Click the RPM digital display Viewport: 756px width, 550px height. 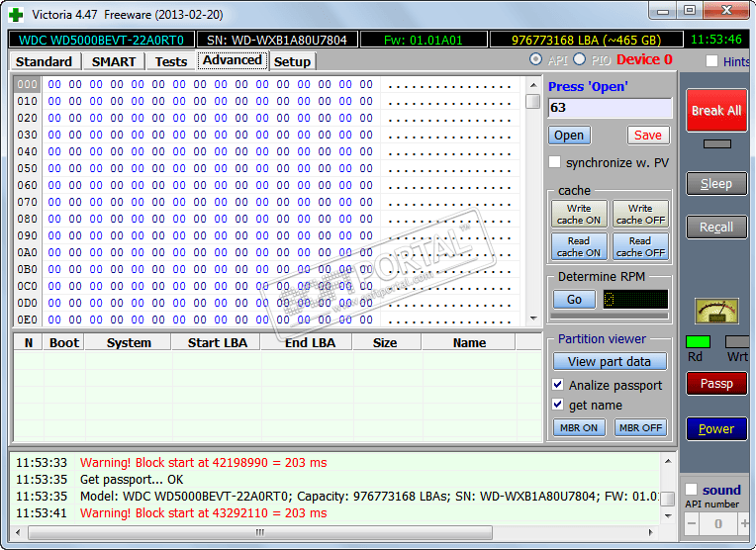(x=635, y=300)
